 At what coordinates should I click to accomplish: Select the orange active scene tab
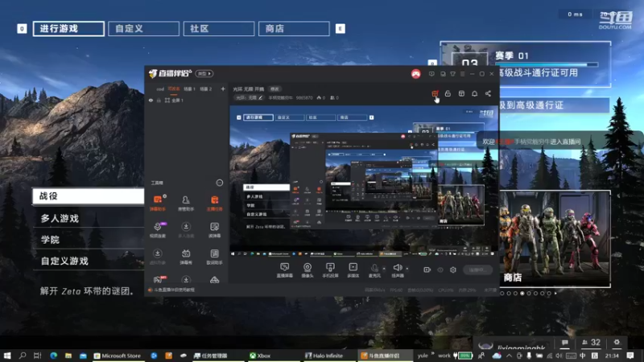click(174, 89)
